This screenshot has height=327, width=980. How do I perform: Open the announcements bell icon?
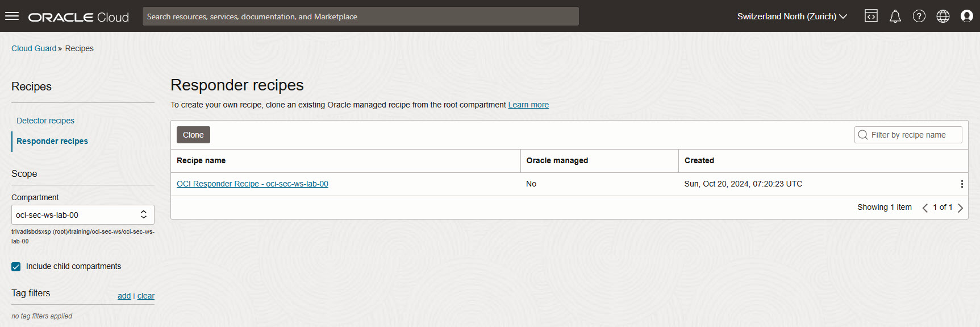895,16
